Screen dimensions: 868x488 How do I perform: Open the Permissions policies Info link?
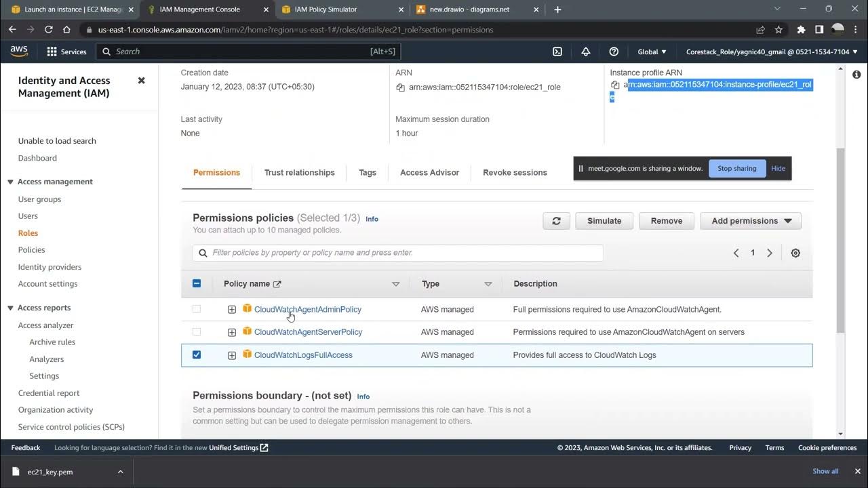(372, 219)
